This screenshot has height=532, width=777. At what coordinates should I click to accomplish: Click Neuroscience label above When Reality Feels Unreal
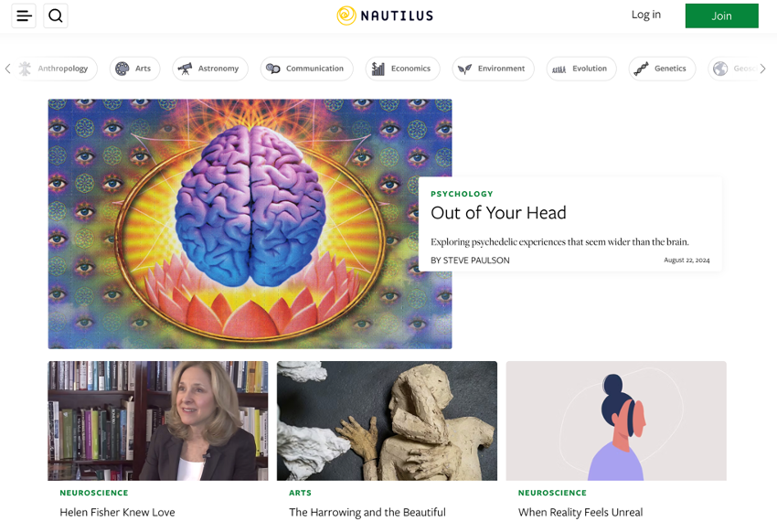552,493
